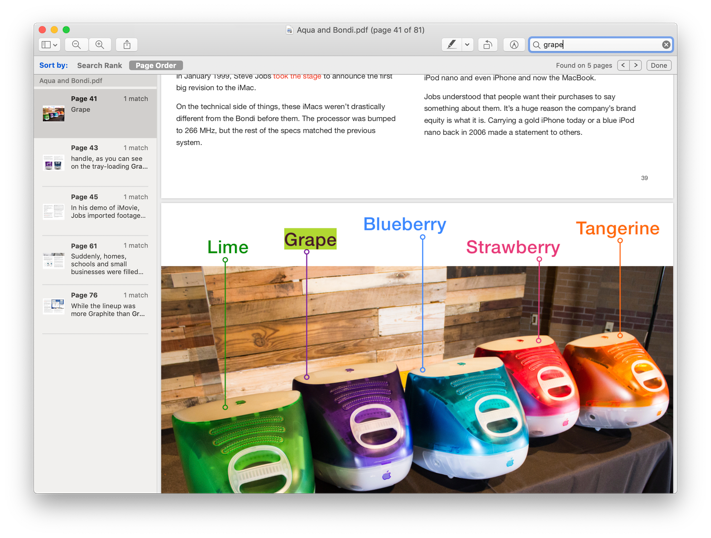Show the Markup toolbar
Viewport: 711px width, 538px height.
pyautogui.click(x=514, y=44)
